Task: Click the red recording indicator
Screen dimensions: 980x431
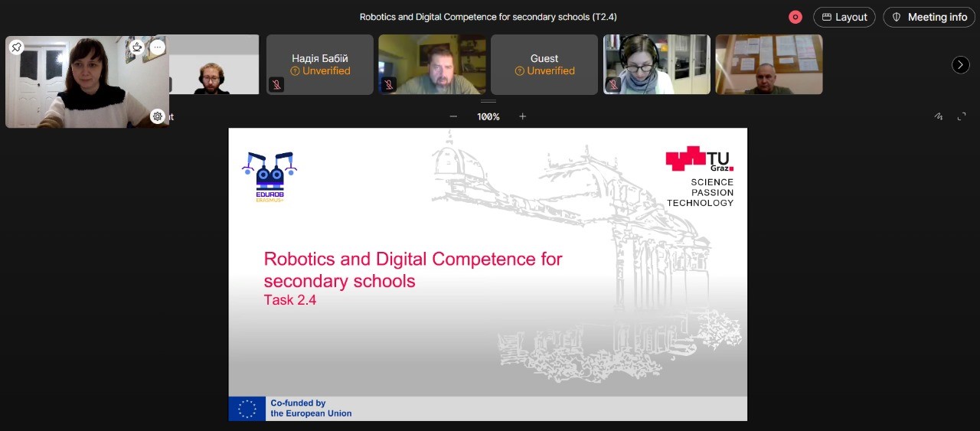Action: click(795, 17)
